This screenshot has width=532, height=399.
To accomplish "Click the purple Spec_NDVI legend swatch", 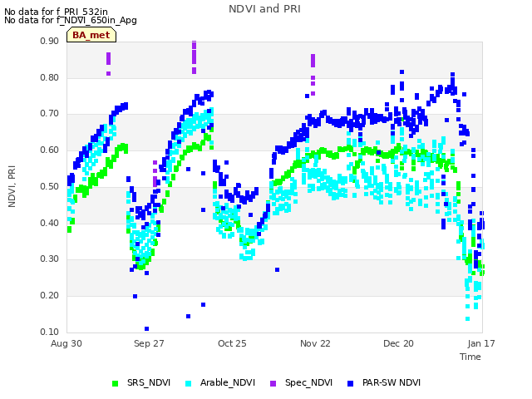I will click(273, 383).
